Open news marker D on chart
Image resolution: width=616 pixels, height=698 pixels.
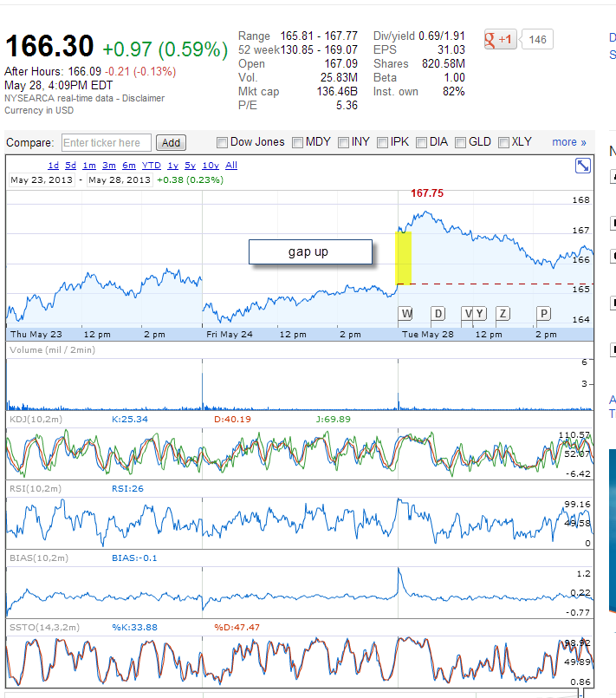tap(438, 313)
